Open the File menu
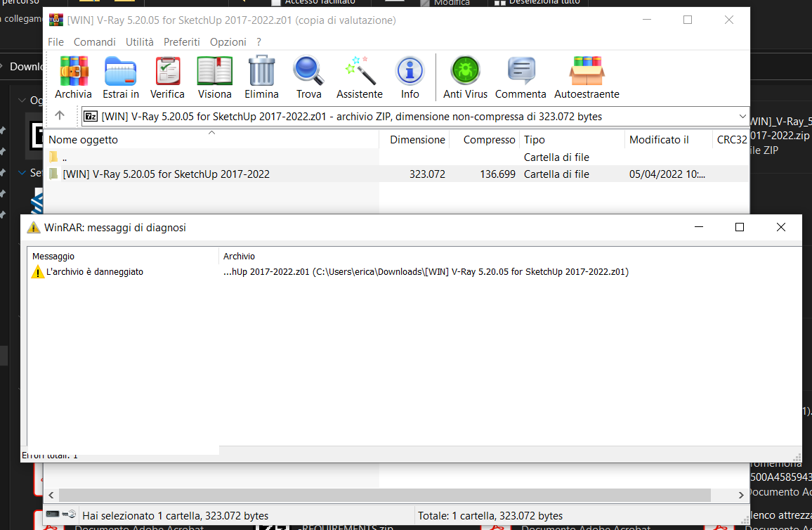Image resolution: width=812 pixels, height=530 pixels. click(x=55, y=42)
